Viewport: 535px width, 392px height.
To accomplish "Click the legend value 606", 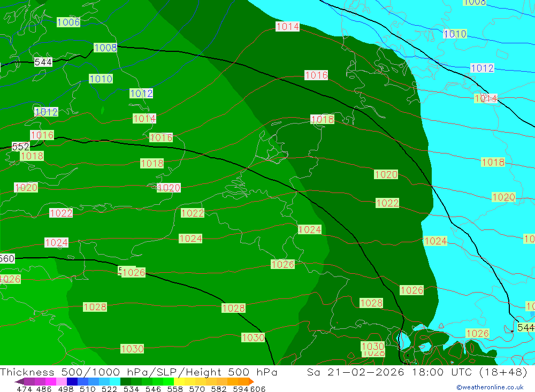I will click(258, 389).
